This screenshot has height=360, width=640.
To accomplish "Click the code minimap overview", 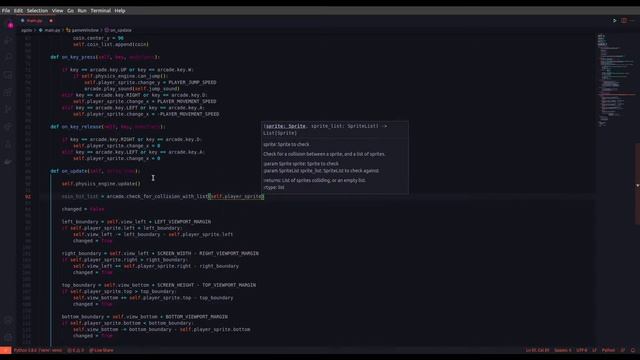I will pyautogui.click(x=616, y=81).
